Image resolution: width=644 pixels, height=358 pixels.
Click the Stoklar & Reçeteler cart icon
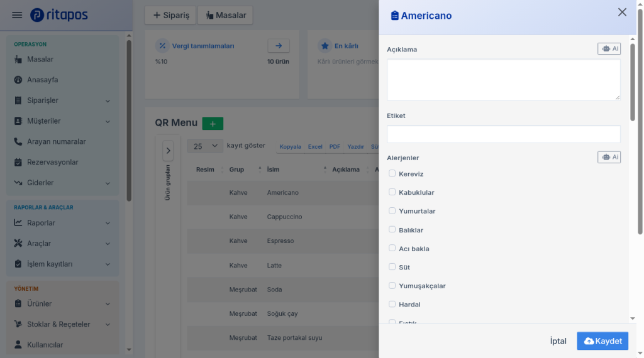click(x=18, y=324)
